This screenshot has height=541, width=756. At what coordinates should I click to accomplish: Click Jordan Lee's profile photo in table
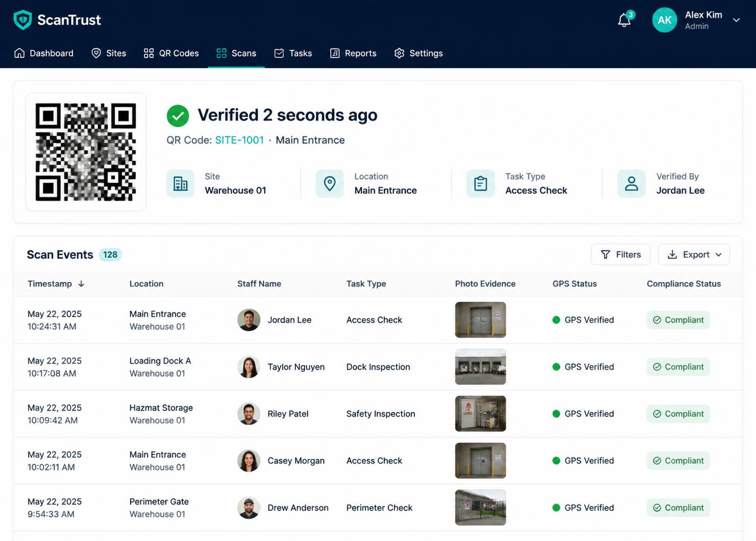pos(249,320)
